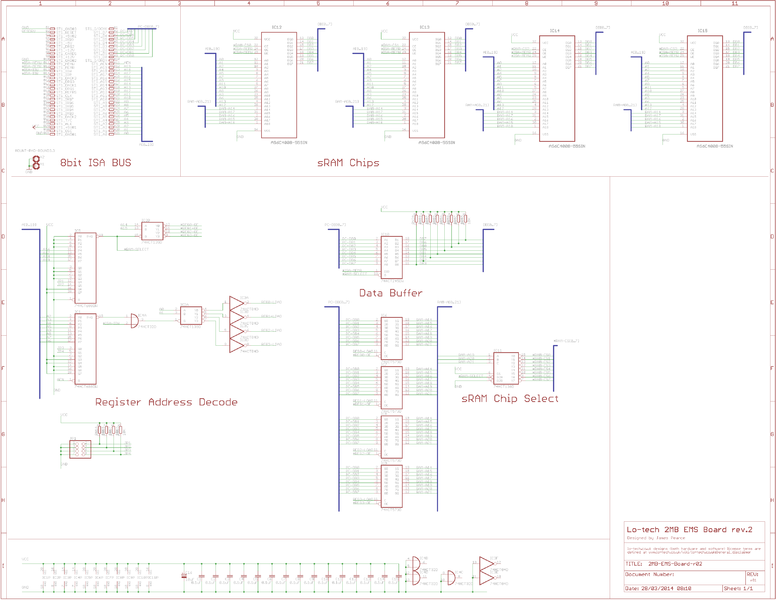Click the '8bit ISA BUS' section label
Image resolution: width=776 pixels, height=600 pixels.
tap(96, 163)
